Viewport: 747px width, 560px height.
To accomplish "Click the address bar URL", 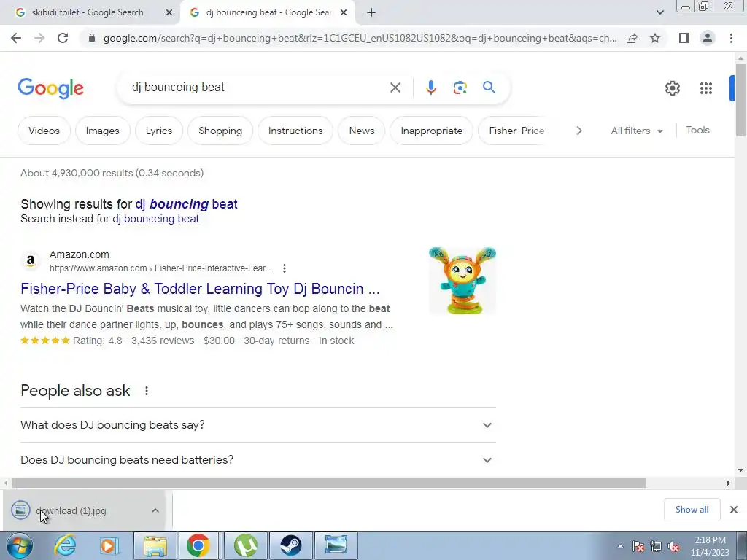I will coord(360,38).
